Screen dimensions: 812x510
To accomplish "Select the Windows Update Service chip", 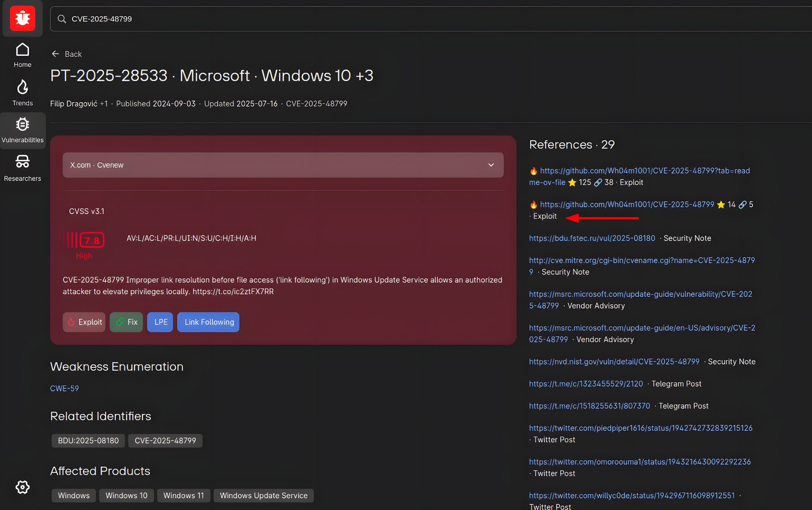I will coord(264,495).
